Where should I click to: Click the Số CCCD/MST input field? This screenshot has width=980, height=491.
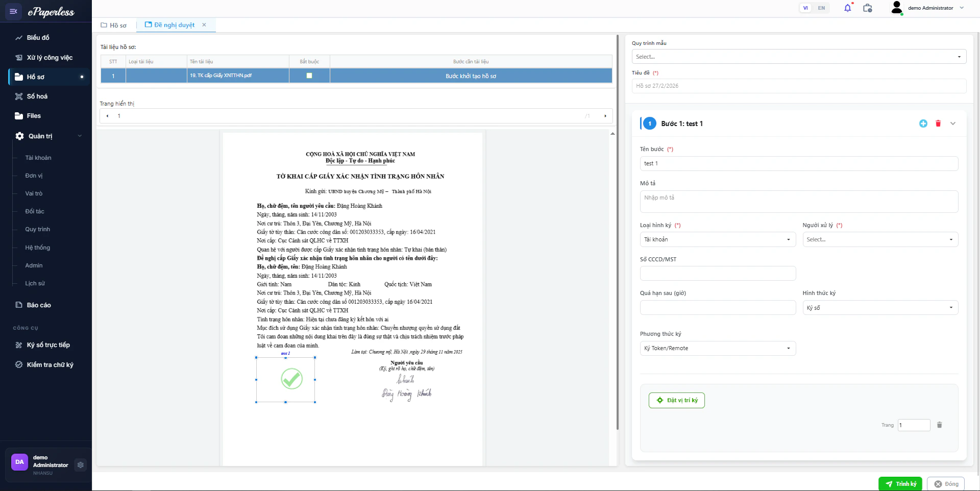(718, 273)
